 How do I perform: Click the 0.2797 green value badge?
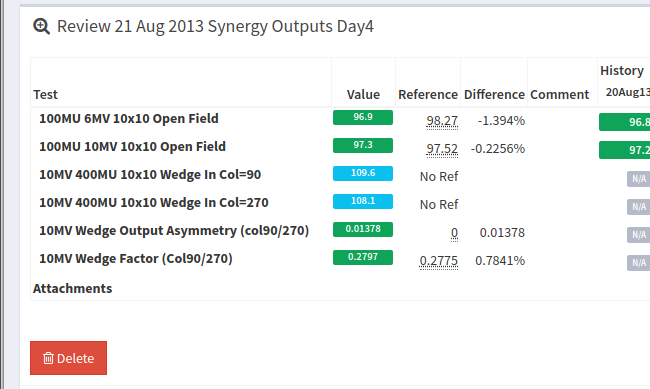(363, 258)
